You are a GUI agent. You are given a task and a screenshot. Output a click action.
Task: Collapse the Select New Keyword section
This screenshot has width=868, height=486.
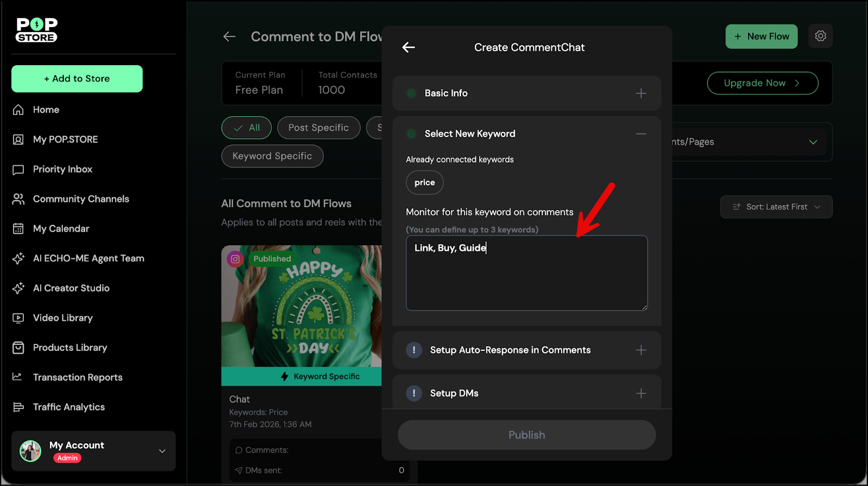pos(641,134)
